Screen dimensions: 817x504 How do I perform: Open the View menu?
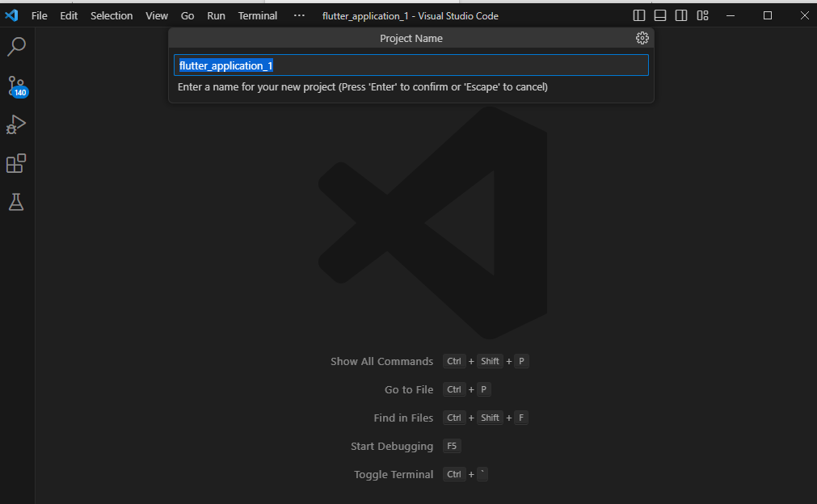pyautogui.click(x=157, y=15)
